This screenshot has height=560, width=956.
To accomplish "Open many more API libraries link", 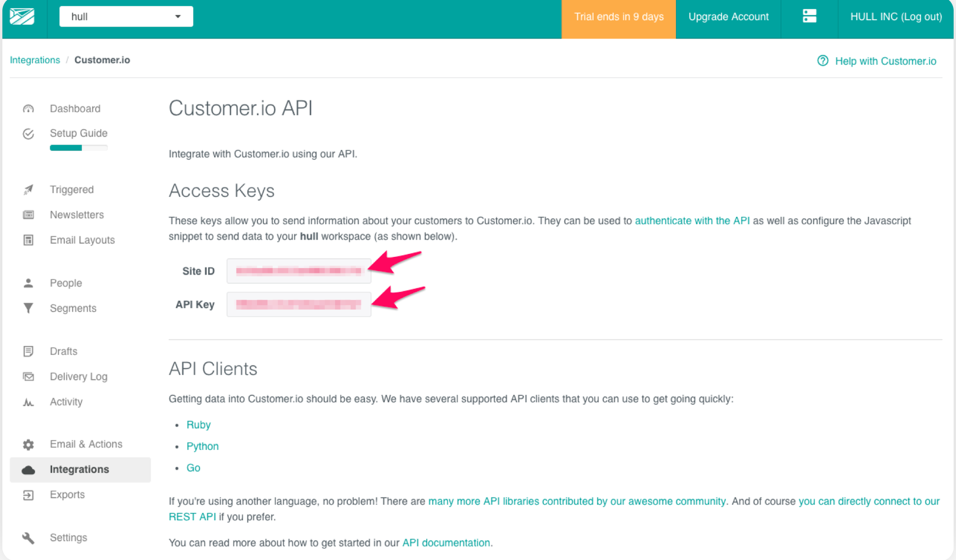I will coord(577,501).
